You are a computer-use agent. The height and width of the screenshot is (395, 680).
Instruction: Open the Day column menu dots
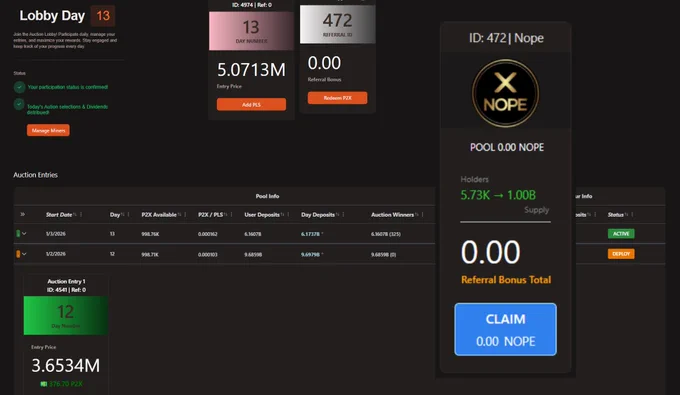click(128, 215)
